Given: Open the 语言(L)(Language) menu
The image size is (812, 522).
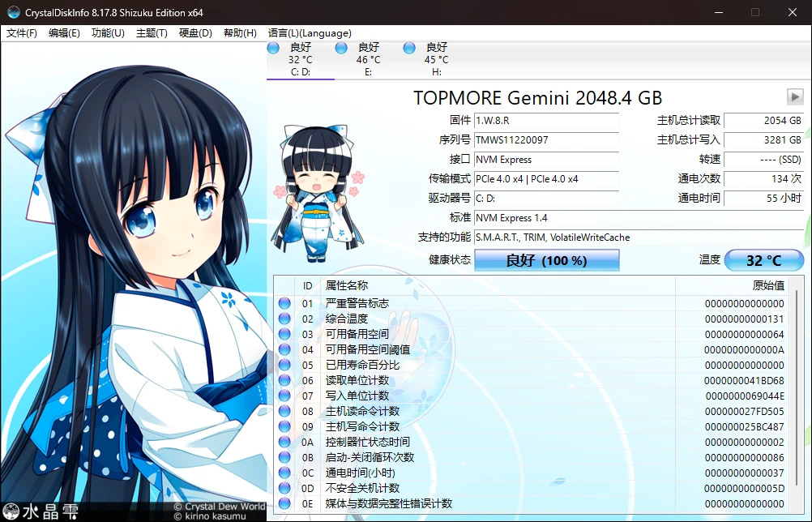Looking at the screenshot, I should pyautogui.click(x=310, y=33).
